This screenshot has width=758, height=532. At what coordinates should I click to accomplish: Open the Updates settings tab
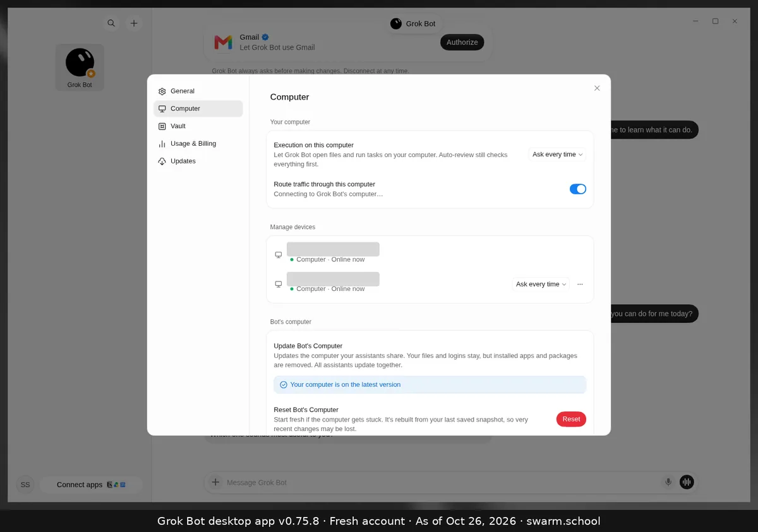198,161
